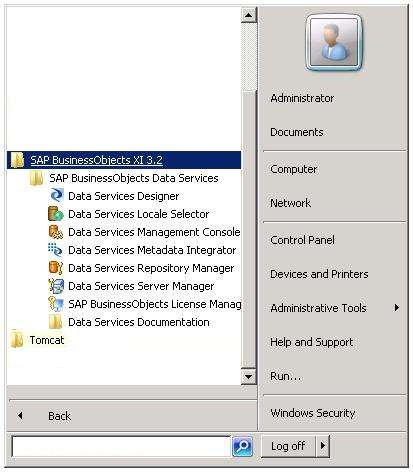This screenshot has height=472, width=413.
Task: Collapse the SAP BusinessObjects XI 3.2 folder
Action: point(124,160)
